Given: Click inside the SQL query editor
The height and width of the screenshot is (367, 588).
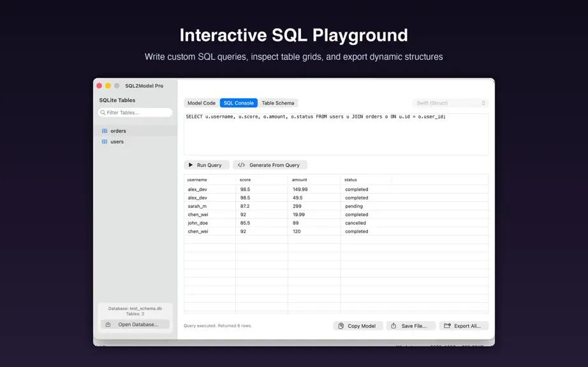Looking at the screenshot, I should coord(336,134).
